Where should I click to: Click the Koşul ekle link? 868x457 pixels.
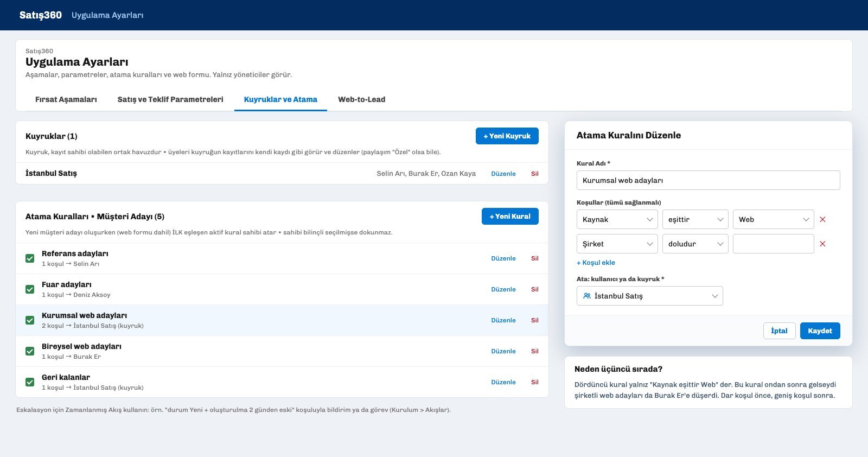click(x=596, y=263)
